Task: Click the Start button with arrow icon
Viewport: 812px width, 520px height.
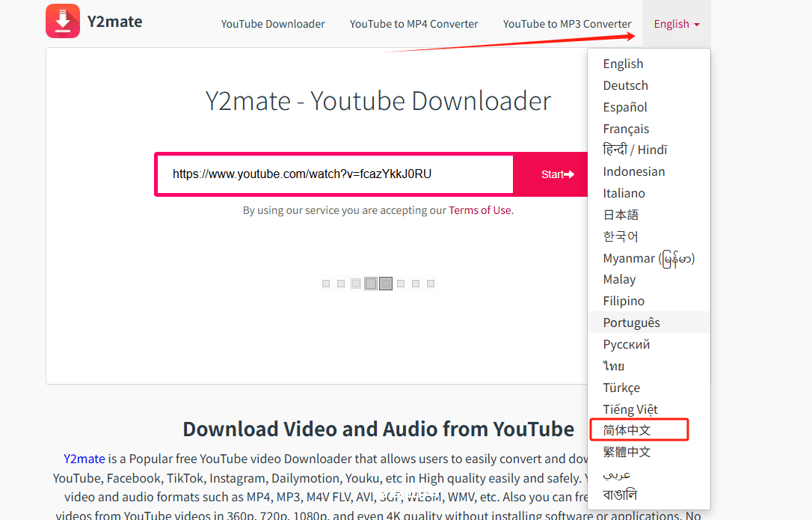Action: click(x=557, y=174)
